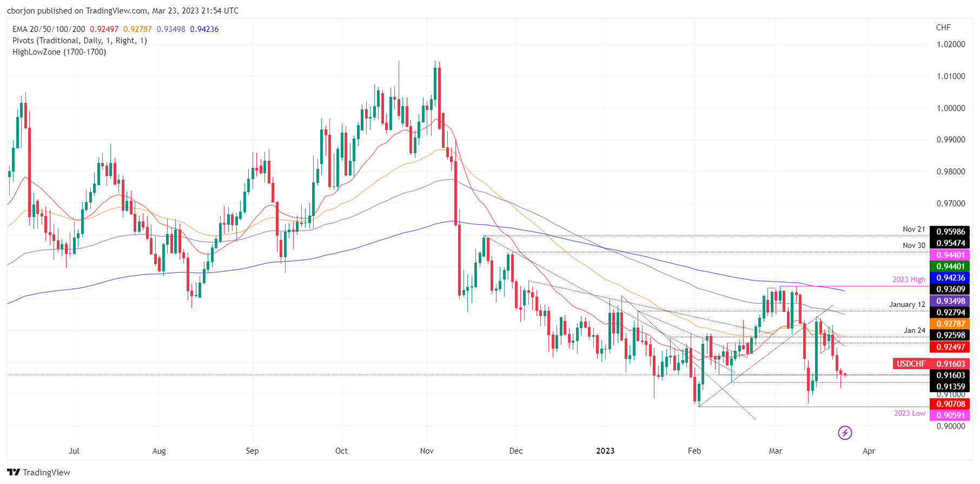Click the TradingView logo icon
Screen dimensions: 980x484
[x=14, y=472]
